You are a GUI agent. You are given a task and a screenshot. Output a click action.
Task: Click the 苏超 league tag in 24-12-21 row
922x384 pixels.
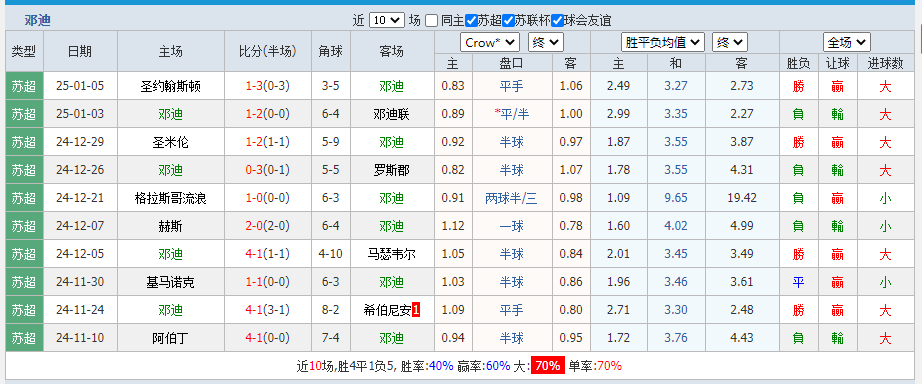24,198
